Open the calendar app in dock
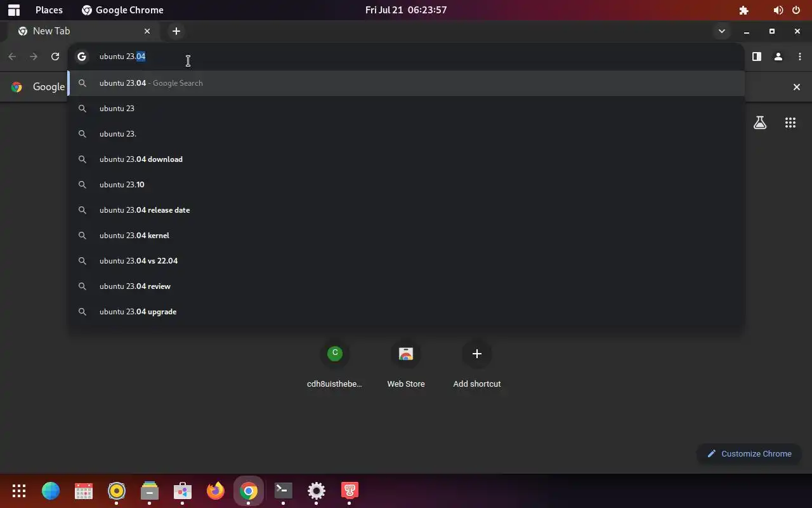The height and width of the screenshot is (508, 812). click(84, 490)
